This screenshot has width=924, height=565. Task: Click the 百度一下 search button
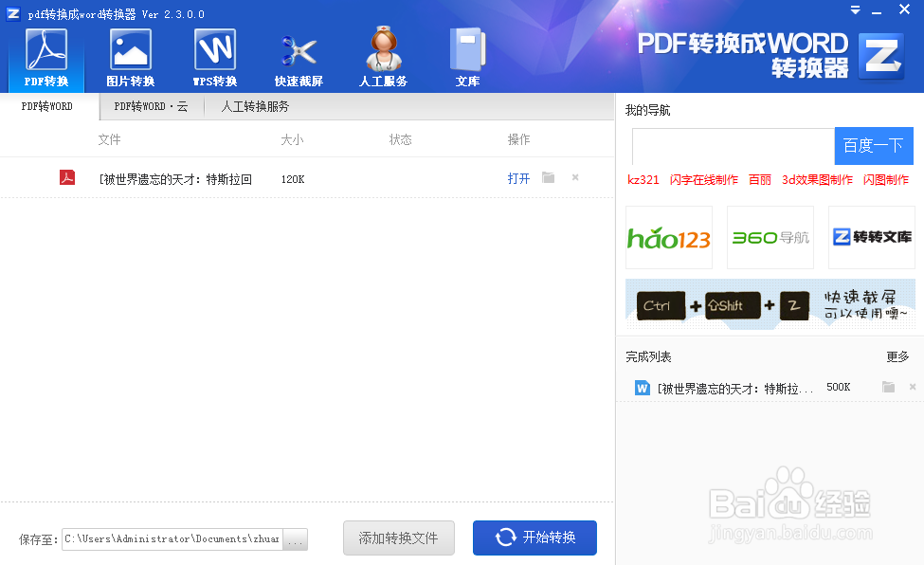click(x=873, y=146)
